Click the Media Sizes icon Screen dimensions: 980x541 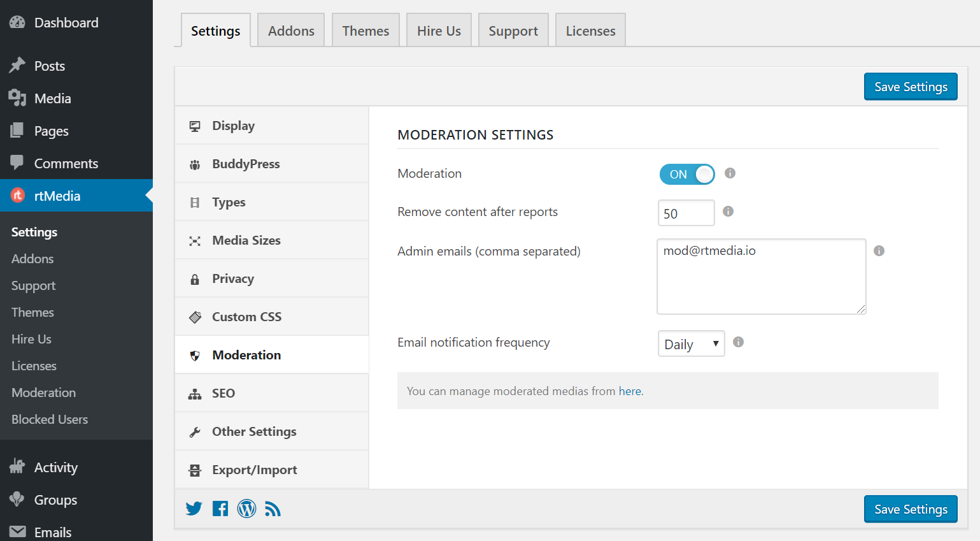click(x=195, y=240)
